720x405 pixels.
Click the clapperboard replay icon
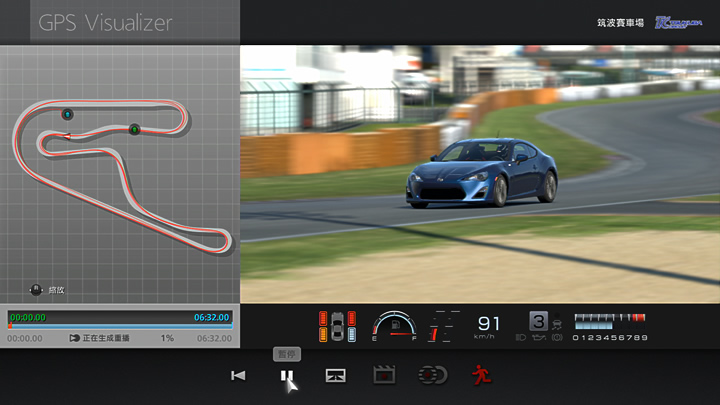(384, 376)
